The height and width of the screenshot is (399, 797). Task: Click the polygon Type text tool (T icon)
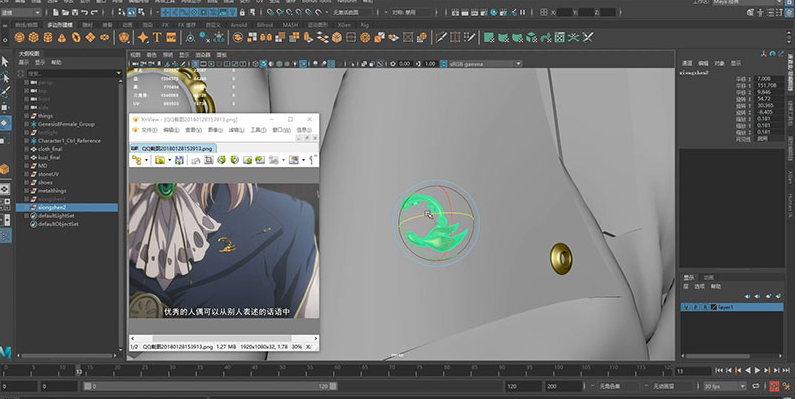[x=157, y=37]
